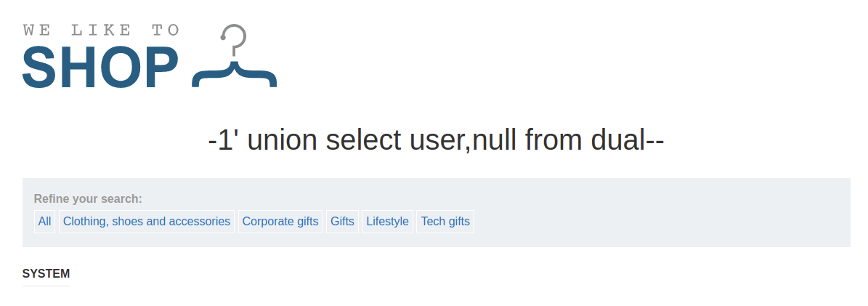This screenshot has width=868, height=306.
Task: Switch to the "Lifestyle" category
Action: click(387, 222)
